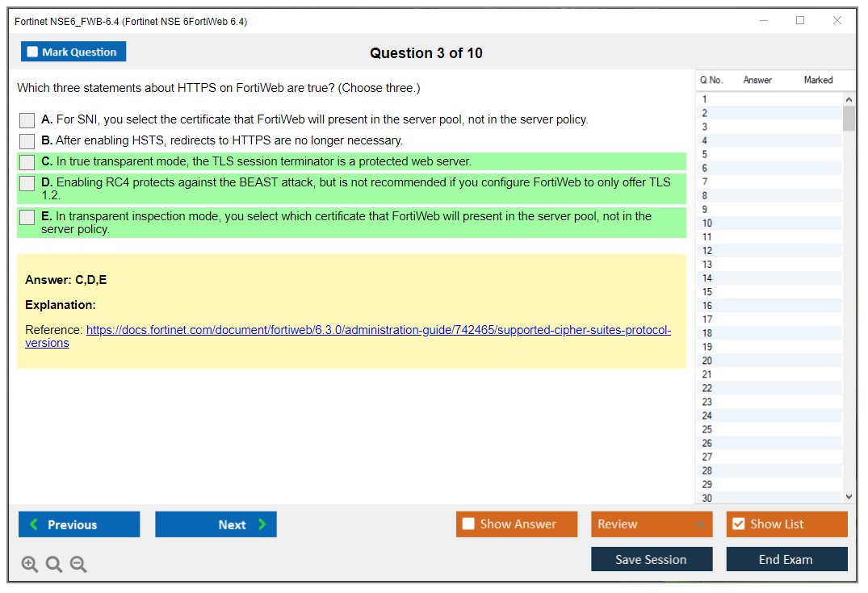Check answer D about RC4 and BEAST

point(27,183)
